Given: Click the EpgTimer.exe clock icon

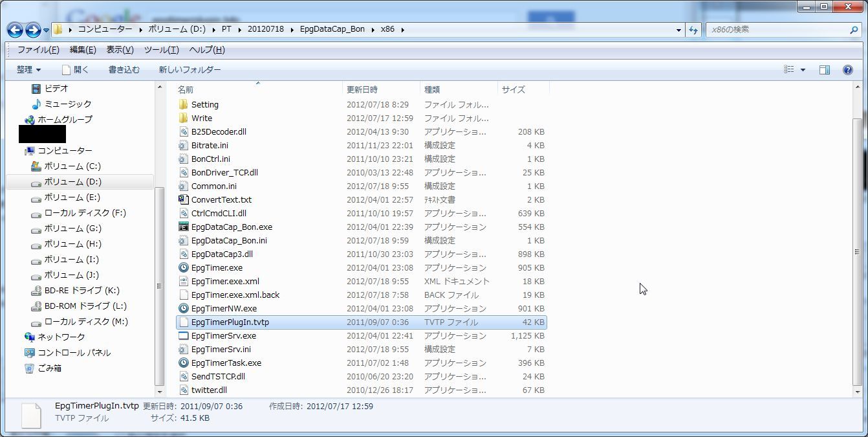Looking at the screenshot, I should pos(184,267).
